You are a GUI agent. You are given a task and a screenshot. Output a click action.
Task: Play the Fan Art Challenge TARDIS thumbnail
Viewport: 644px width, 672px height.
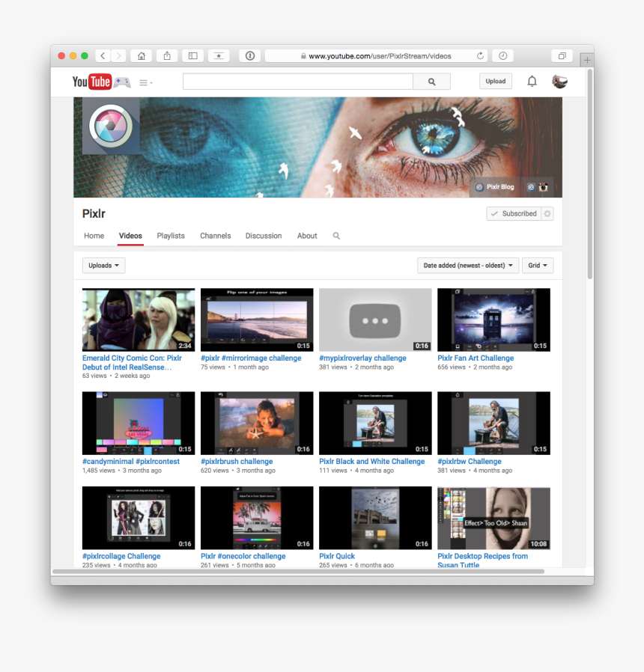tap(493, 320)
